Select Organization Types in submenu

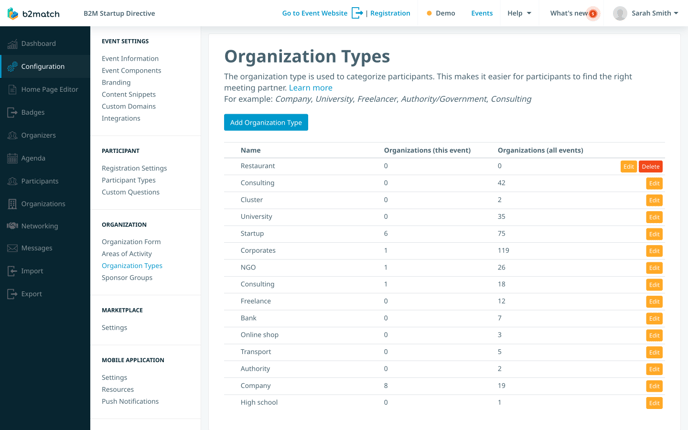pos(132,266)
